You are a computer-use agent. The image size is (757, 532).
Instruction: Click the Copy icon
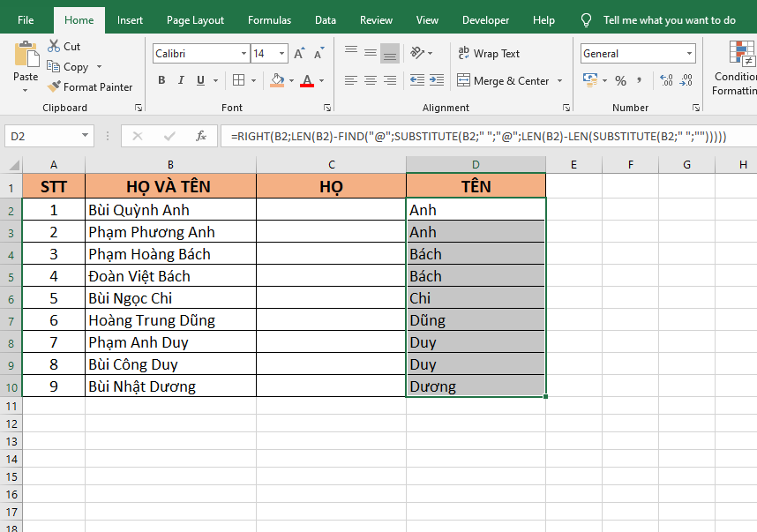(53, 66)
